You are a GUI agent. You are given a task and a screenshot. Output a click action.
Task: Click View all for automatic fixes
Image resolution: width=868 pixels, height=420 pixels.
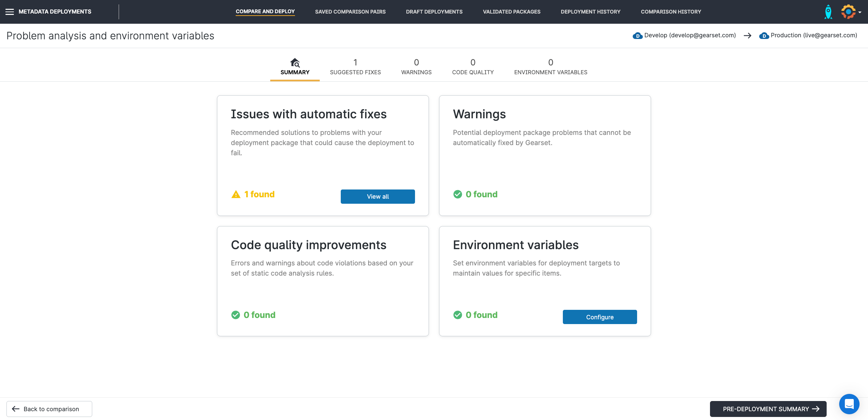(x=378, y=197)
